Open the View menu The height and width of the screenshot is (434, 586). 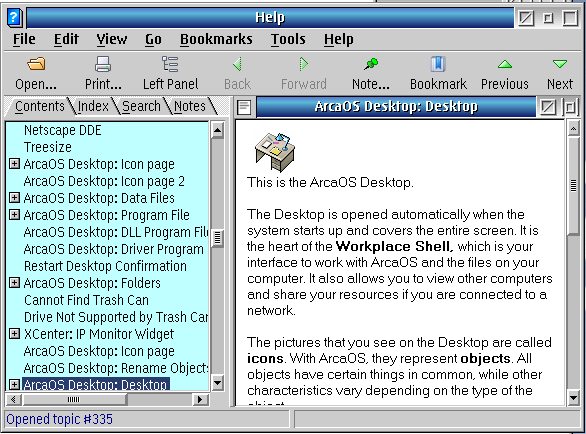[112, 39]
